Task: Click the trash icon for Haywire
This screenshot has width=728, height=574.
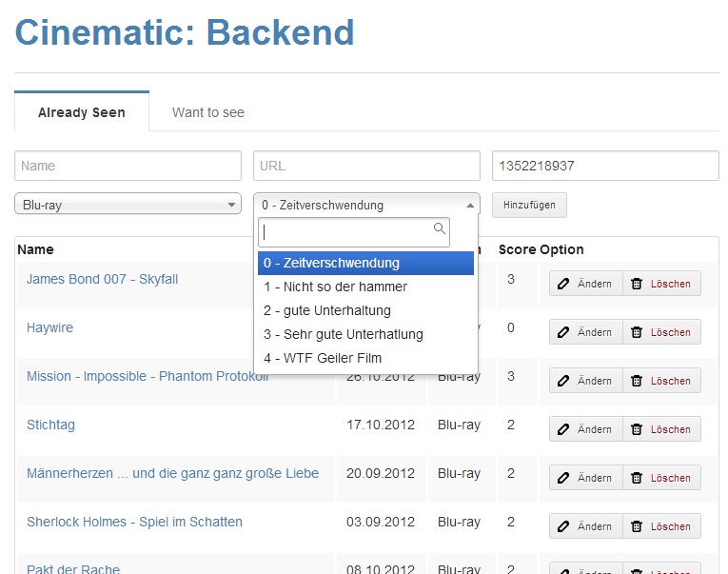Action: (x=637, y=332)
